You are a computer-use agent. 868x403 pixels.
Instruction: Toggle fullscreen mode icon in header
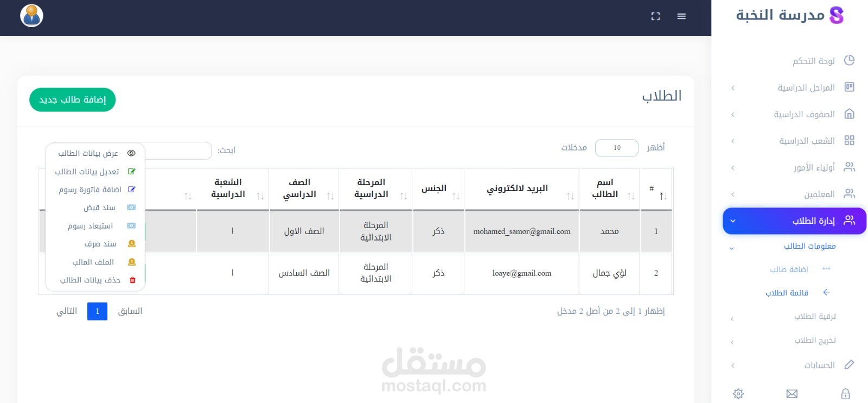[x=655, y=16]
